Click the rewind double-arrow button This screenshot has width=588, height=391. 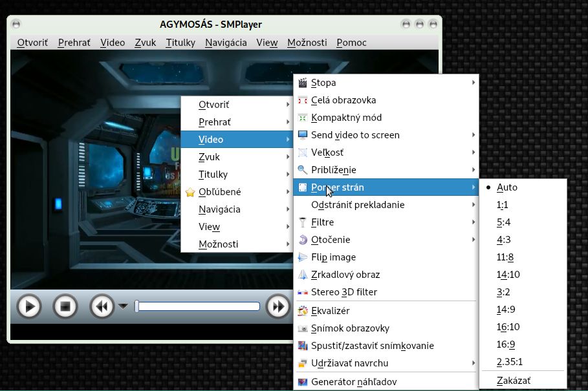(102, 306)
